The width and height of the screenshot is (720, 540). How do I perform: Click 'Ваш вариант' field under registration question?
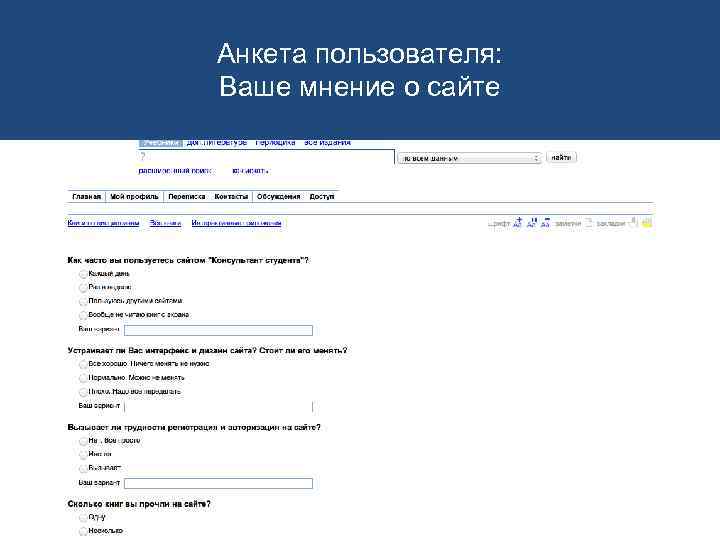(x=218, y=484)
